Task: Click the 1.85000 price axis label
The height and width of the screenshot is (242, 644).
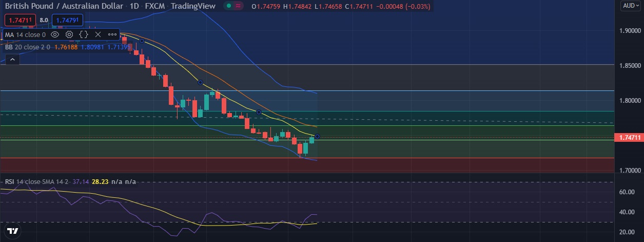Action: click(629, 66)
